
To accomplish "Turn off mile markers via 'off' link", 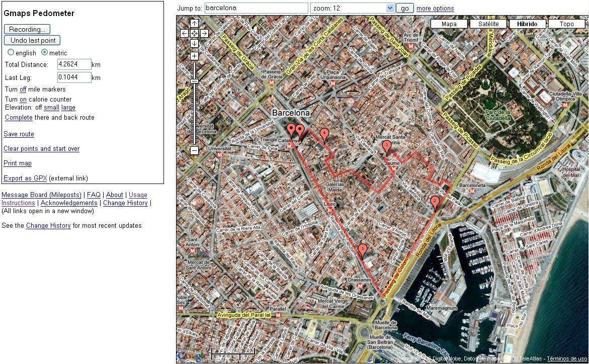I will tap(23, 89).
